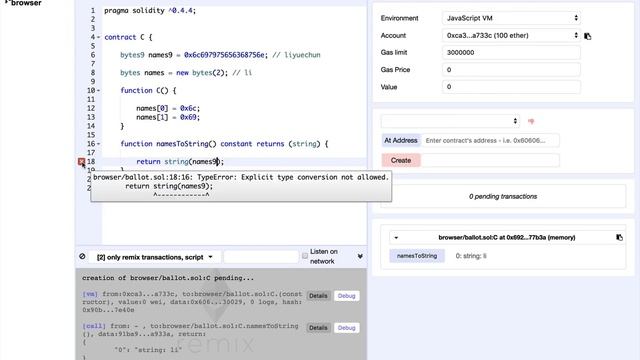Click the At Address button
The image size is (640, 360).
coord(401,140)
